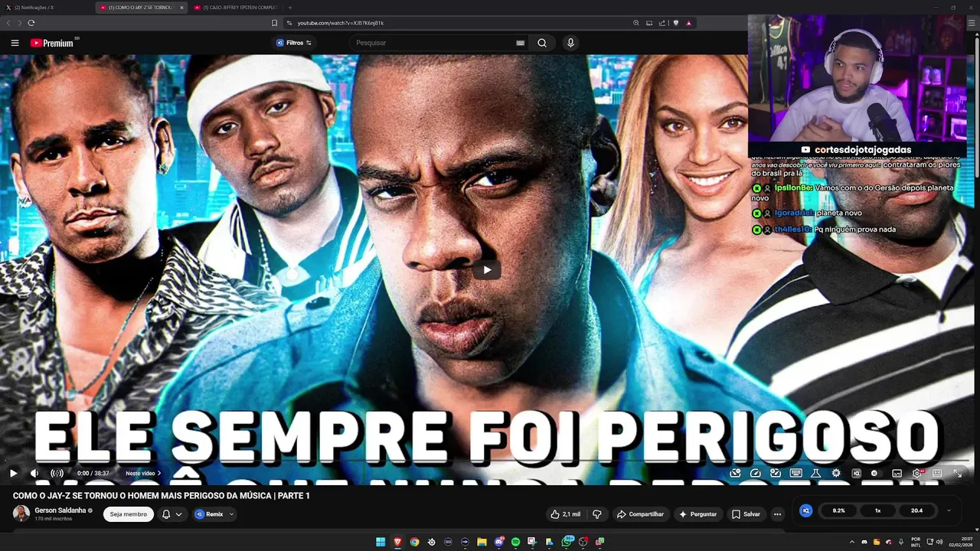
Task: Open Google Chrome from the taskbar
Action: click(414, 542)
